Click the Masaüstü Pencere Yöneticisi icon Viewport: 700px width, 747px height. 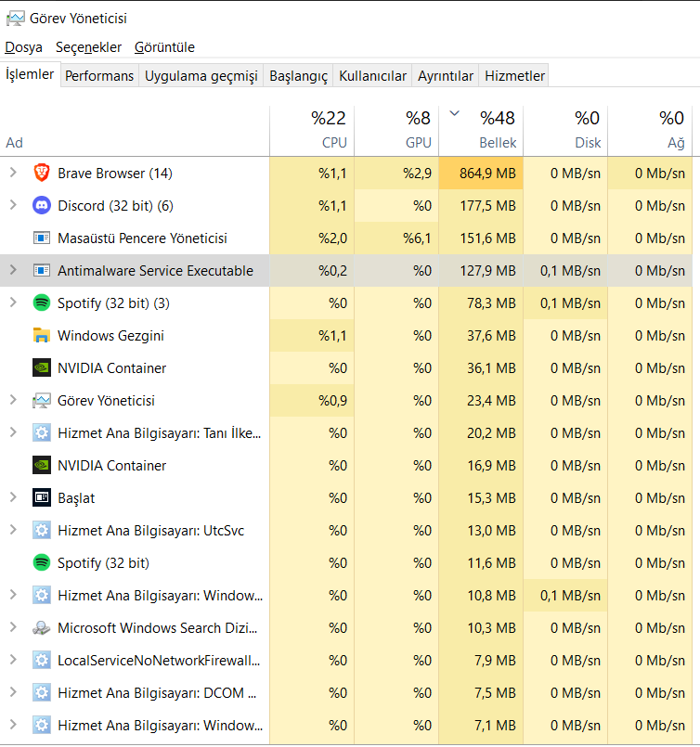point(42,238)
